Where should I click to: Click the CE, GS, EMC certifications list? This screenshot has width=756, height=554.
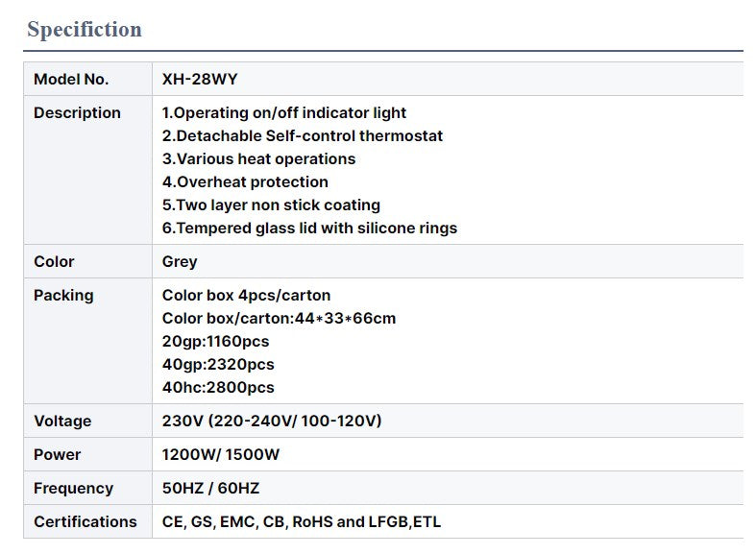(302, 521)
